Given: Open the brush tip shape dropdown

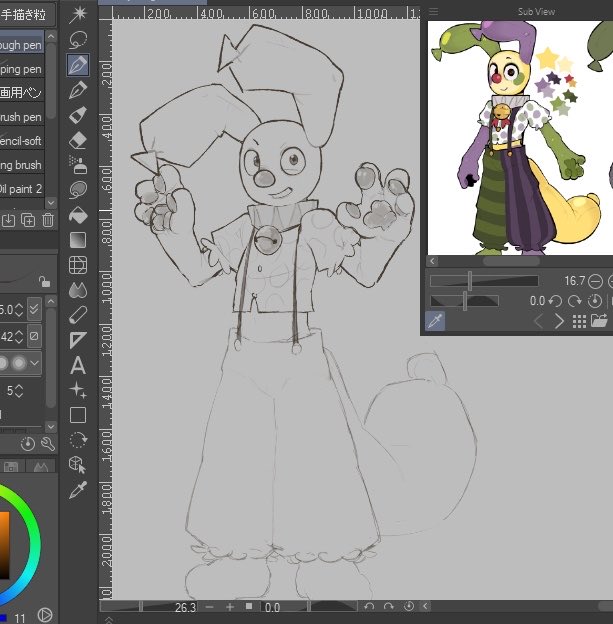Looking at the screenshot, I should point(35,363).
